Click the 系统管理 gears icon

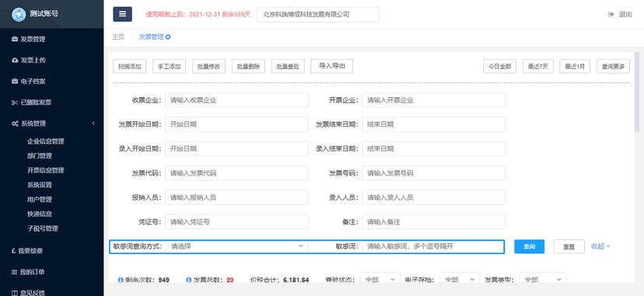[x=15, y=124]
